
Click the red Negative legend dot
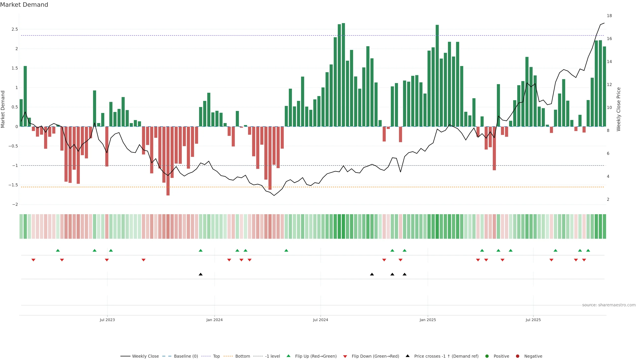pyautogui.click(x=518, y=356)
